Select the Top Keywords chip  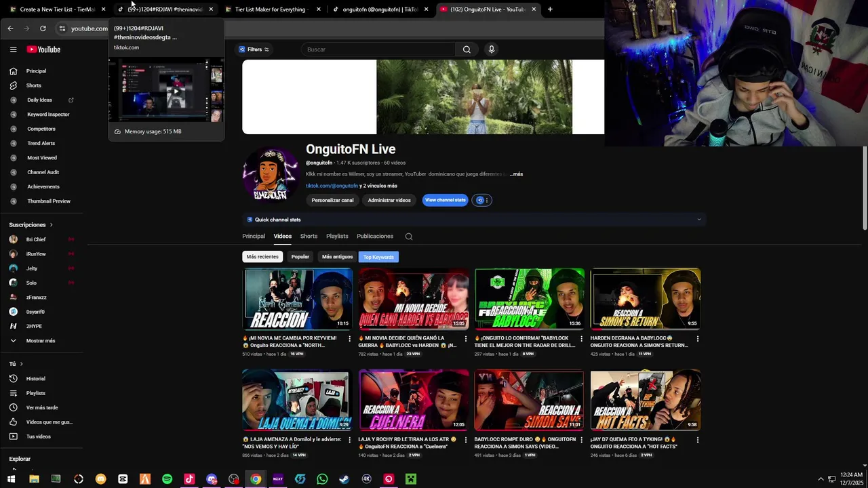pyautogui.click(x=378, y=257)
